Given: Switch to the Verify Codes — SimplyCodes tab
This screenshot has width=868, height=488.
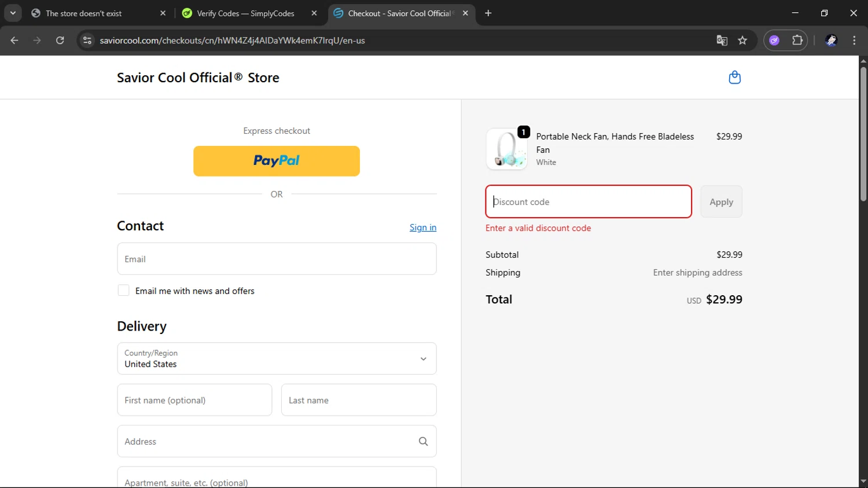Looking at the screenshot, I should pyautogui.click(x=245, y=13).
